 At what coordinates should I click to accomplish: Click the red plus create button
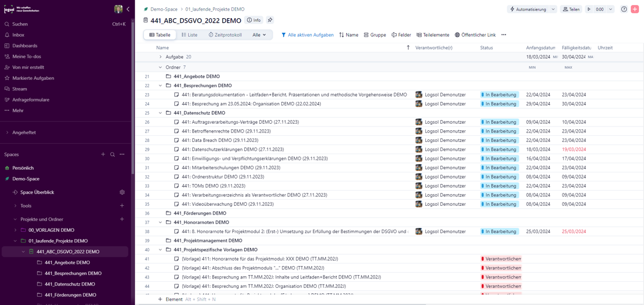(x=635, y=9)
